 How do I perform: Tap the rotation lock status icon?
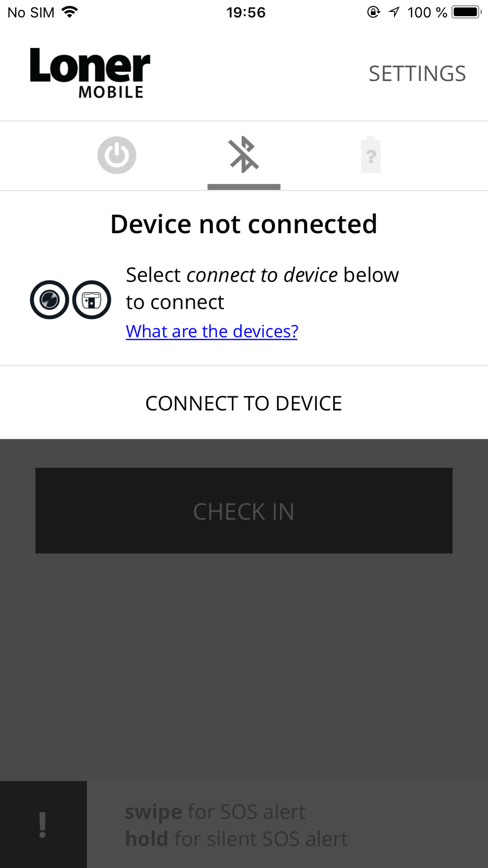373,12
